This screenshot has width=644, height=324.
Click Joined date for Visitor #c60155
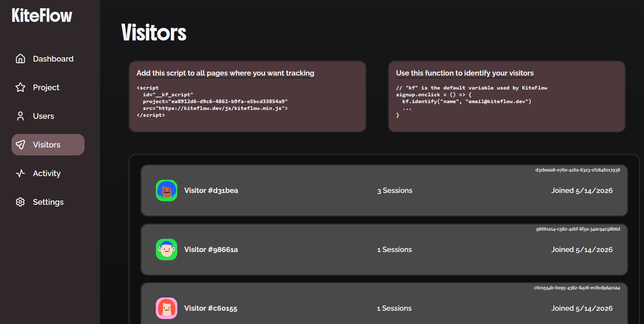[582, 308]
